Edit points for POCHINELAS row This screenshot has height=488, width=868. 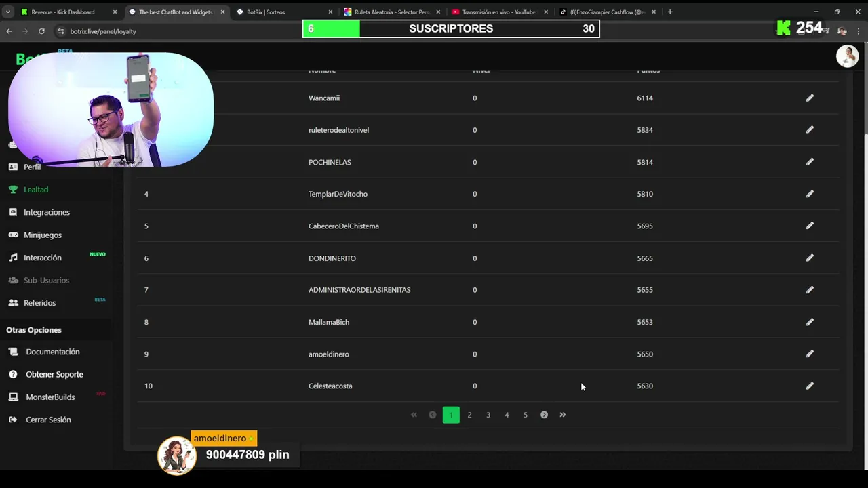pos(810,162)
